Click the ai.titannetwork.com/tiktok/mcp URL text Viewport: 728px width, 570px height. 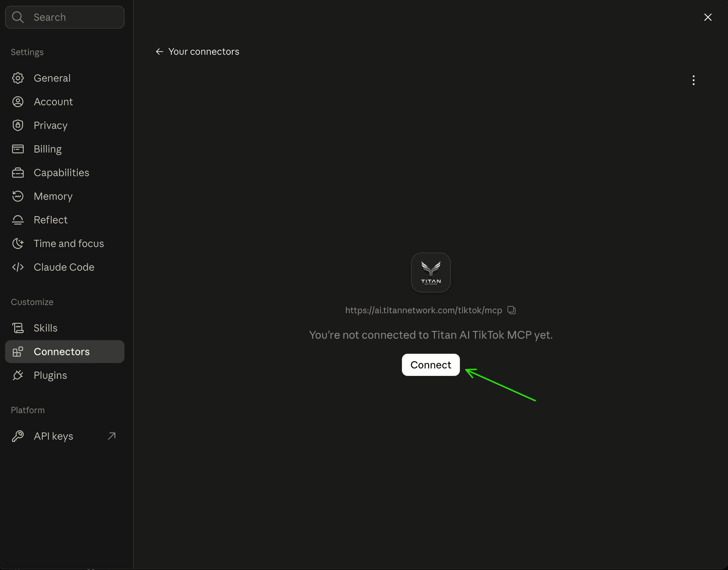[x=423, y=310]
